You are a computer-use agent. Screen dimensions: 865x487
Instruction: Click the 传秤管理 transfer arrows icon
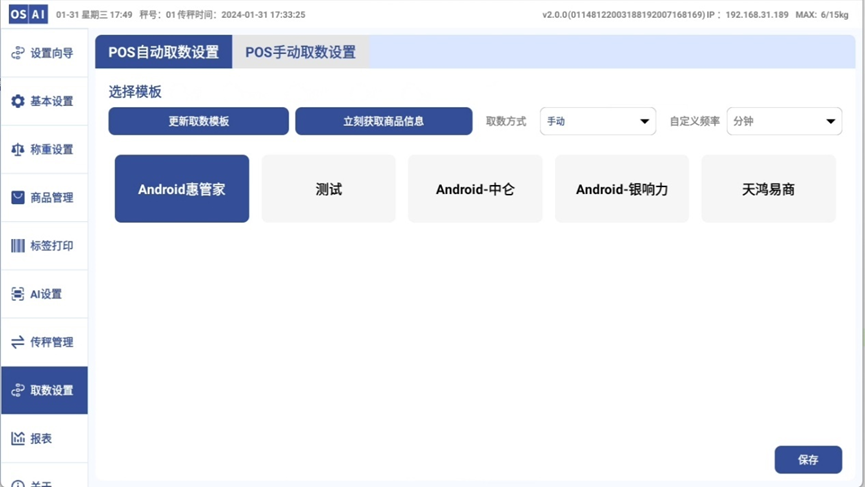coord(18,342)
